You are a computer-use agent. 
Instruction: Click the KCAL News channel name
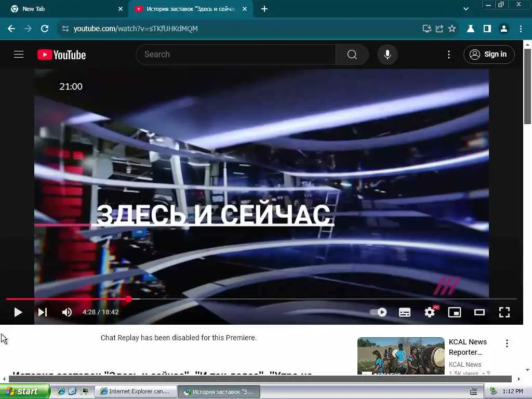tap(465, 364)
